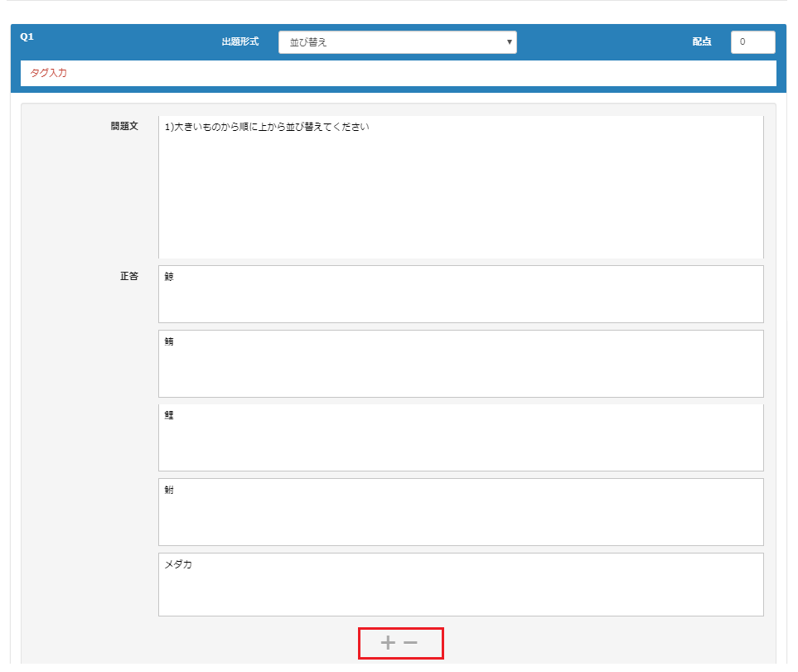The image size is (798, 672).
Task: Focus the 配点 score input field
Action: pos(752,42)
